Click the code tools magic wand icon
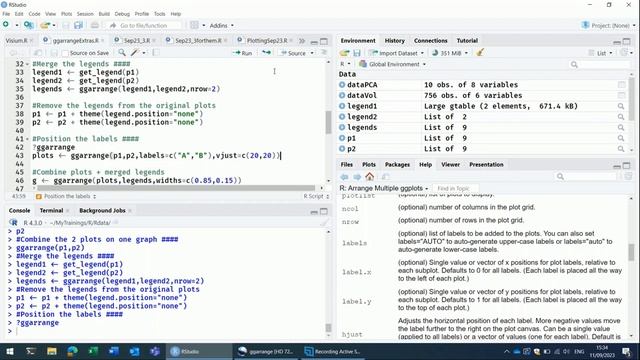 135,53
